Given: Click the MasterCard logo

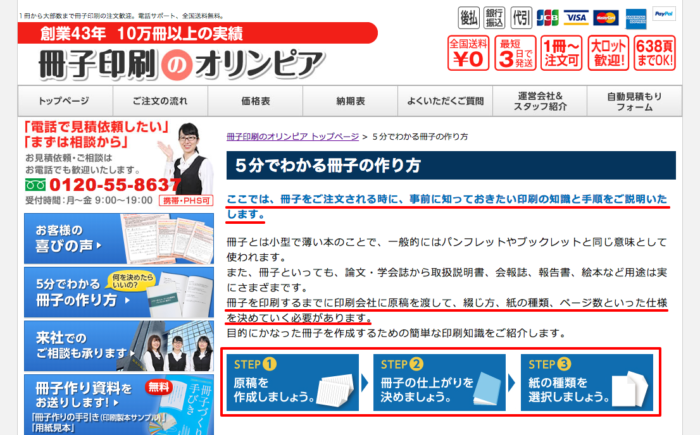Looking at the screenshot, I should pyautogui.click(x=606, y=18).
